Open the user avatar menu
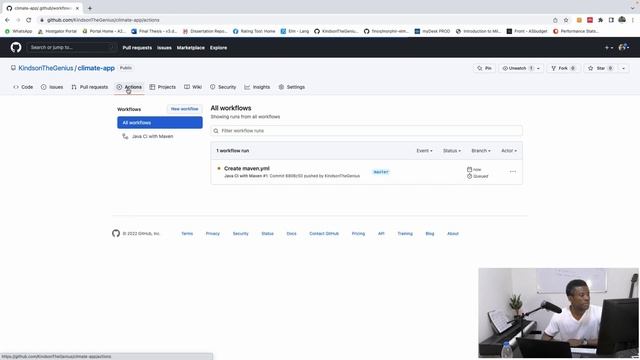Screen dimensions: 640x360 point(624,48)
